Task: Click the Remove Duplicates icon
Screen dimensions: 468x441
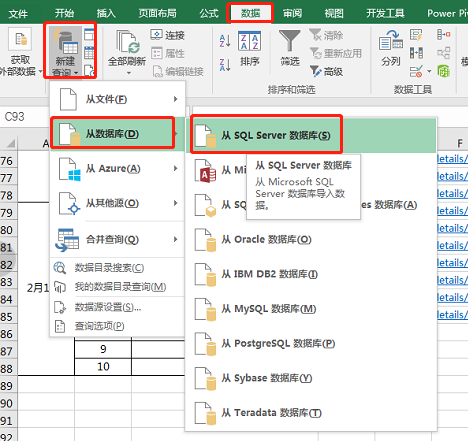Action: (x=416, y=53)
